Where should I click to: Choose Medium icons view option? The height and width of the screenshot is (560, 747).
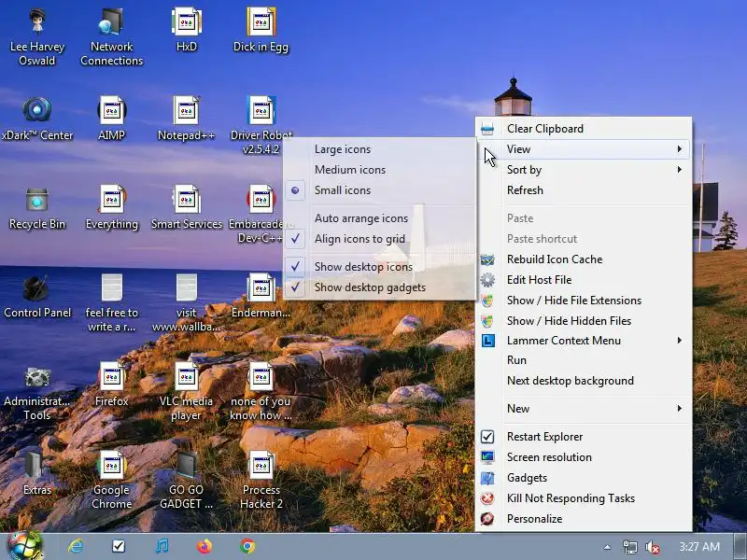(380, 170)
